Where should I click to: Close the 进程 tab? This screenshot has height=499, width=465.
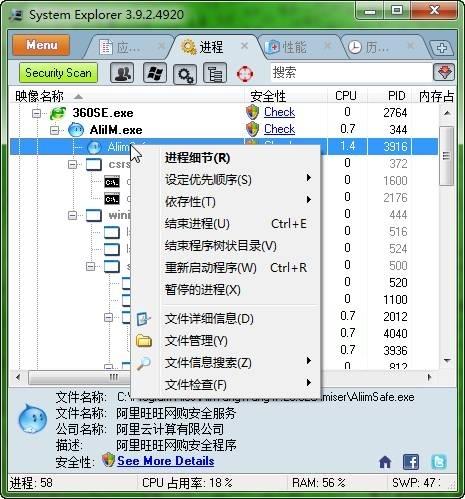(244, 46)
